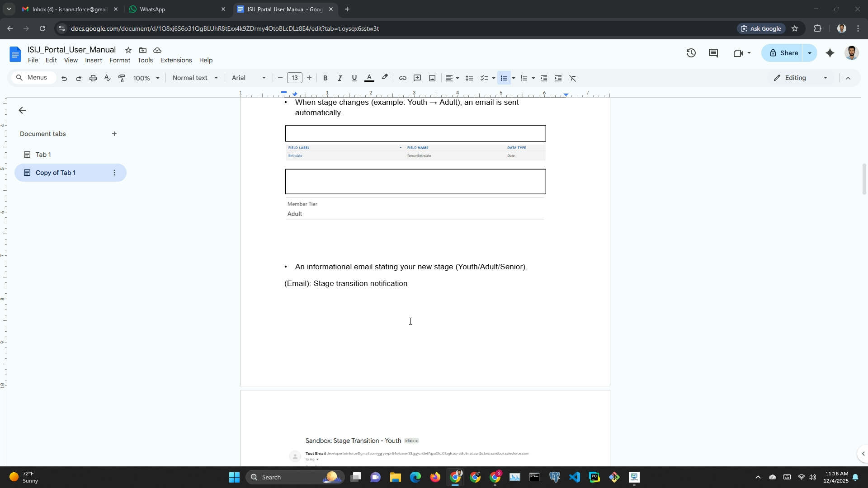Click the font size input field

click(294, 78)
